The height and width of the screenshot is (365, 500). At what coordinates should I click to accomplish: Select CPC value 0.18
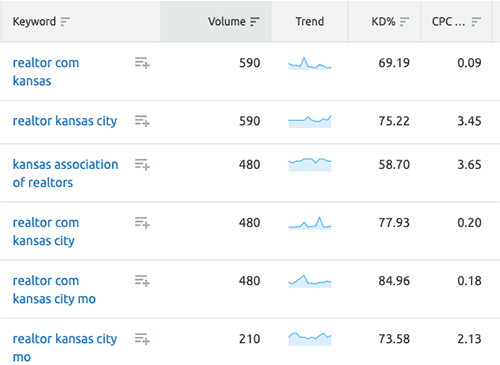coord(469,281)
